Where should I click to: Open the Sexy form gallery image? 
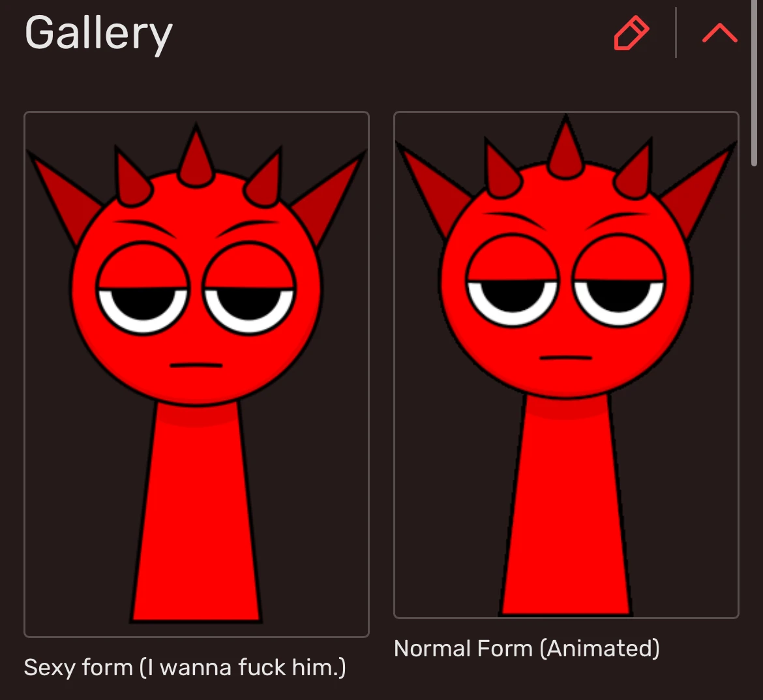tap(196, 374)
